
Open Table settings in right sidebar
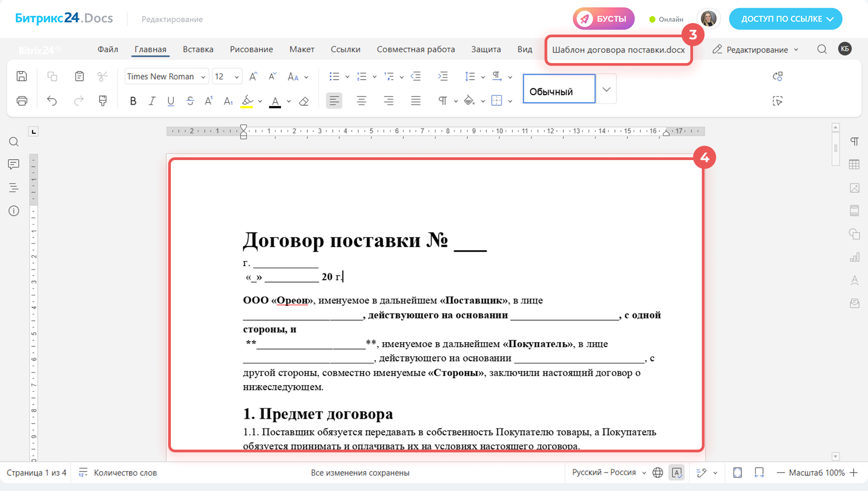(854, 165)
